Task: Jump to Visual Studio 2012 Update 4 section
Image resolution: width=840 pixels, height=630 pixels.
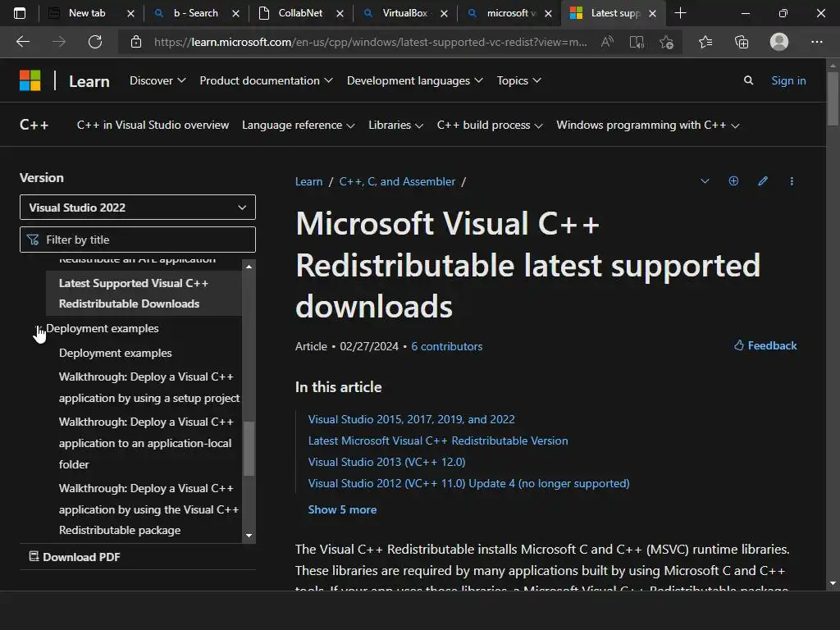Action: coord(468,483)
